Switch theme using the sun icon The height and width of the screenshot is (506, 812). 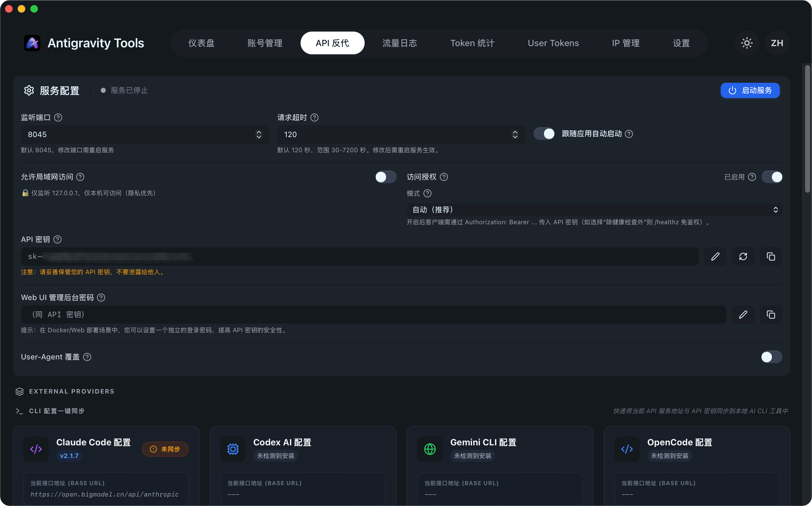[x=746, y=43]
